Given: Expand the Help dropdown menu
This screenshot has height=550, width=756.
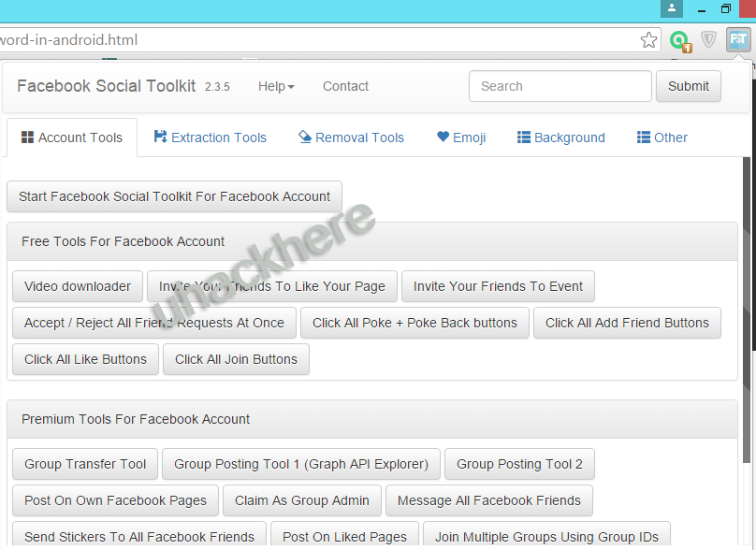Looking at the screenshot, I should point(276,86).
